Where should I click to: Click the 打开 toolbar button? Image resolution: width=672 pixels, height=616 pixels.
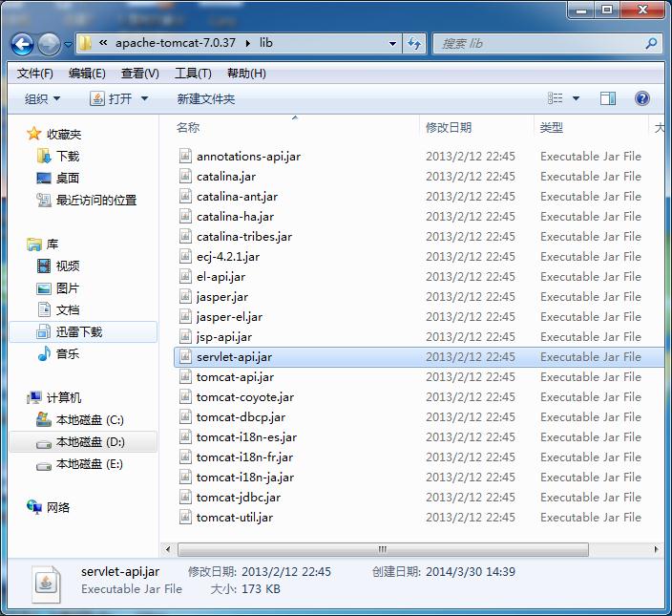(x=111, y=99)
